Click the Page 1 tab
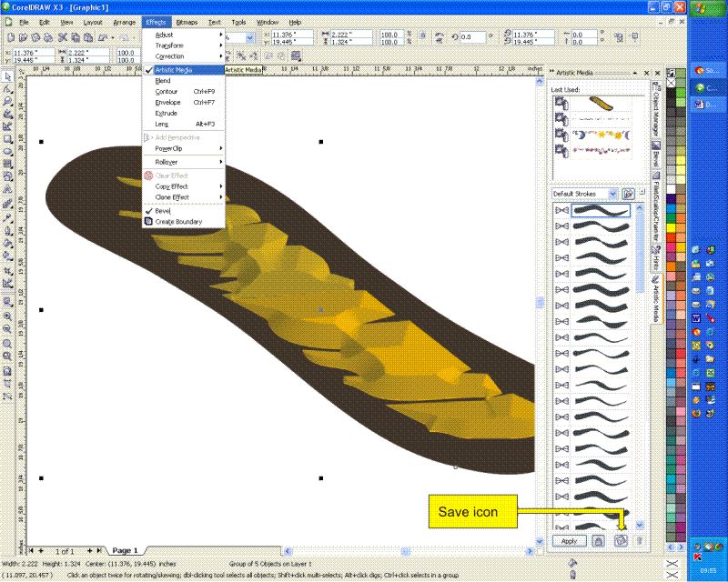Screen dimensions: 728x582 coord(124,551)
